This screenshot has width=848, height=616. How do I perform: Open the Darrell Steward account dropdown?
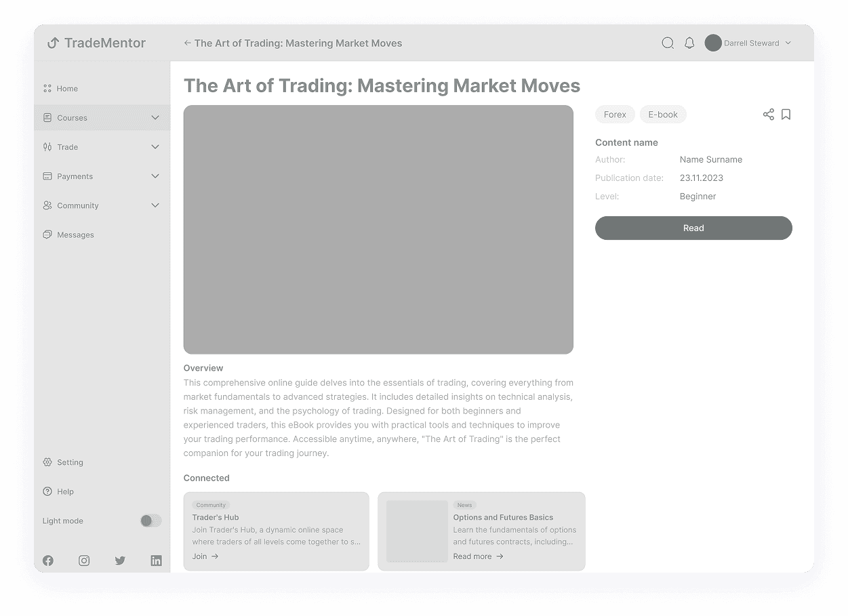click(x=750, y=43)
